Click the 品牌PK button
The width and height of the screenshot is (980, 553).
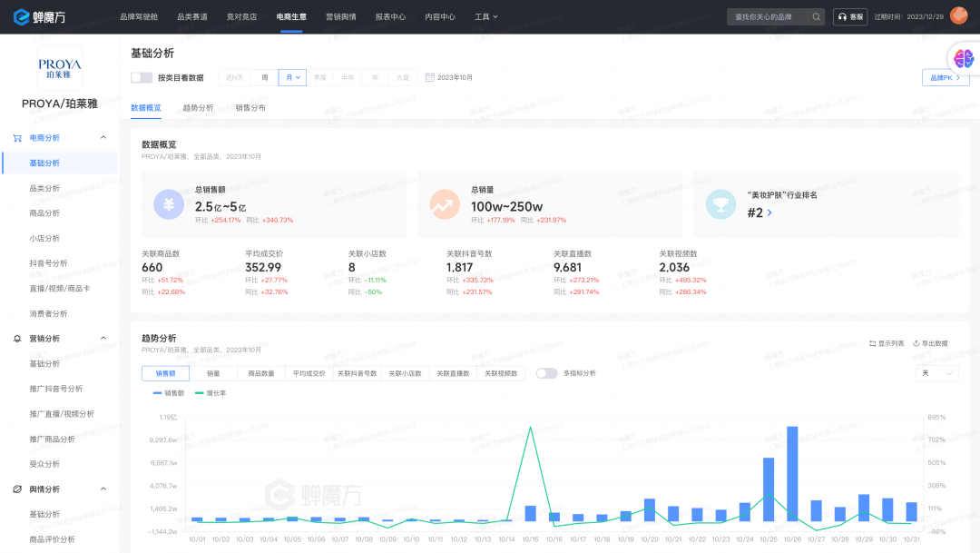945,78
